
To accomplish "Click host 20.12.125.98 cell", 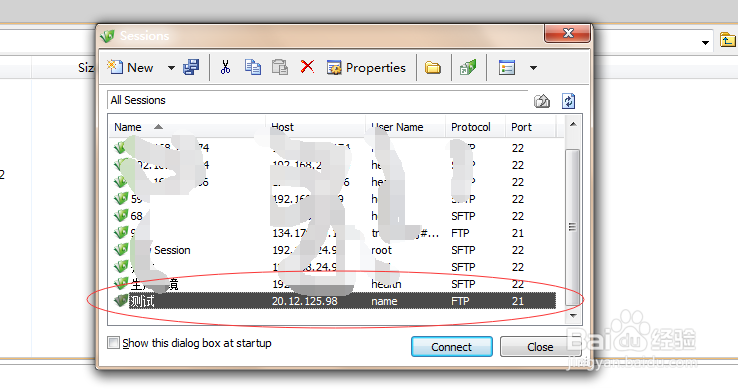I will 305,301.
